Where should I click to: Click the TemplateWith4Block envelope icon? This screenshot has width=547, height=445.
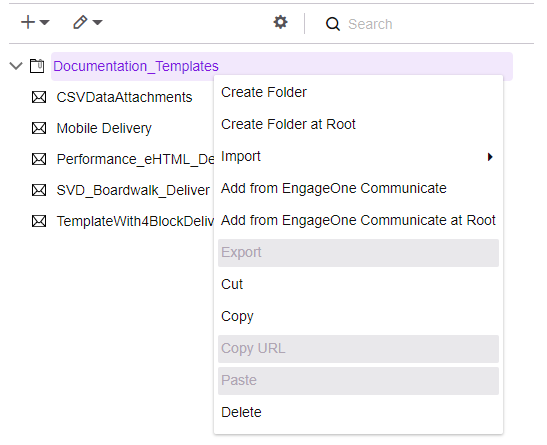point(39,221)
